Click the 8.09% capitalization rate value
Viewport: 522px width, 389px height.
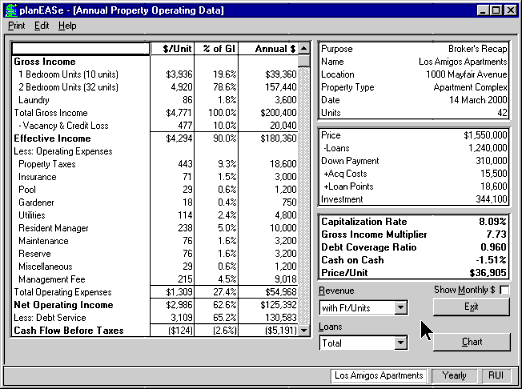click(493, 222)
